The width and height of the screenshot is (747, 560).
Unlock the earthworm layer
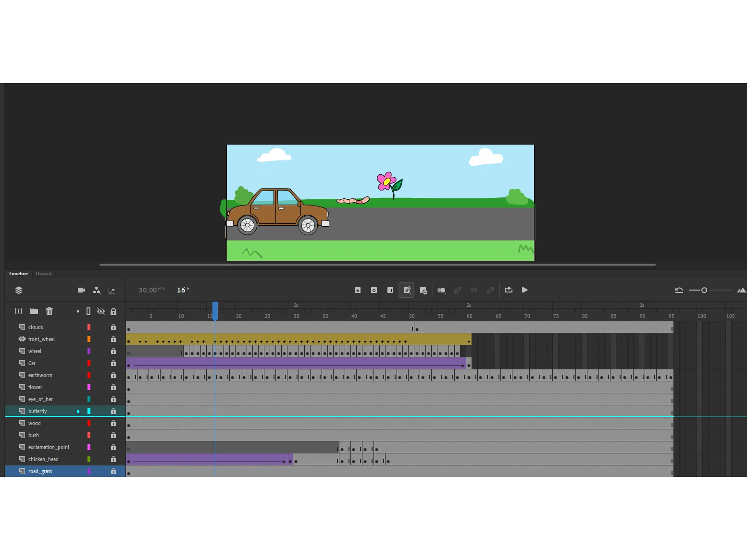point(113,375)
